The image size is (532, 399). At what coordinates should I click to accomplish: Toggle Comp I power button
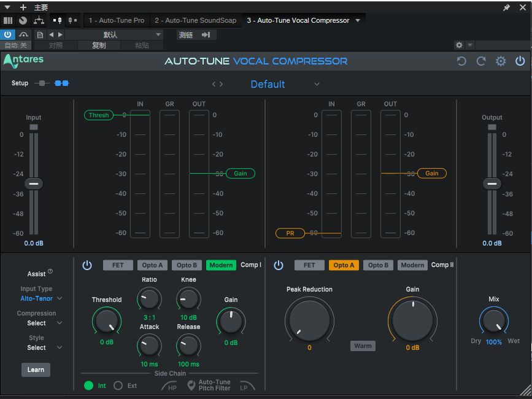87,265
